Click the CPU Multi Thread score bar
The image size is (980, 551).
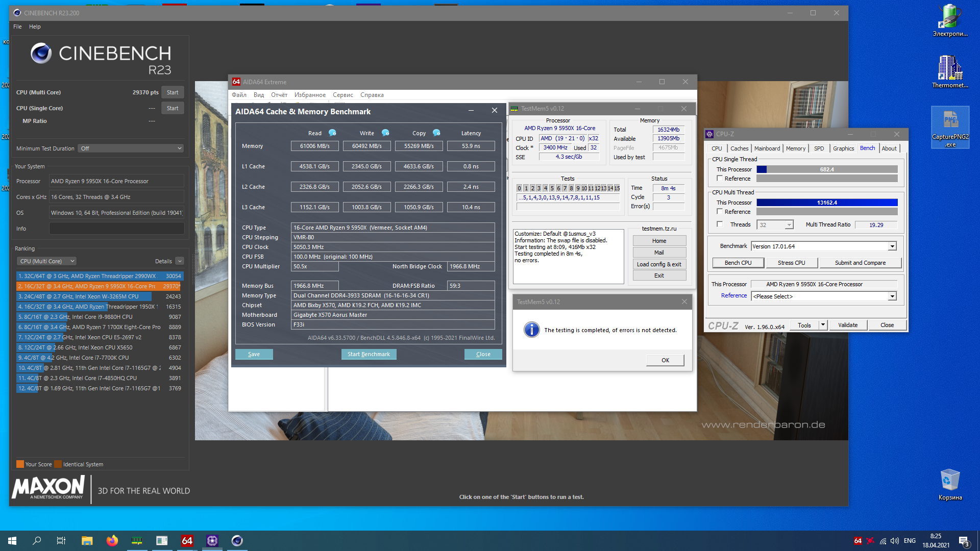coord(826,203)
